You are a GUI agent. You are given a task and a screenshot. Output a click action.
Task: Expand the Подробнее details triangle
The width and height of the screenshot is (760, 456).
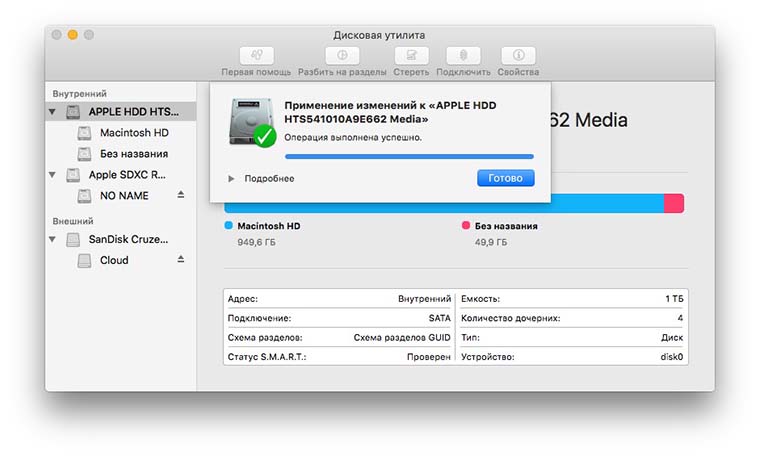231,179
